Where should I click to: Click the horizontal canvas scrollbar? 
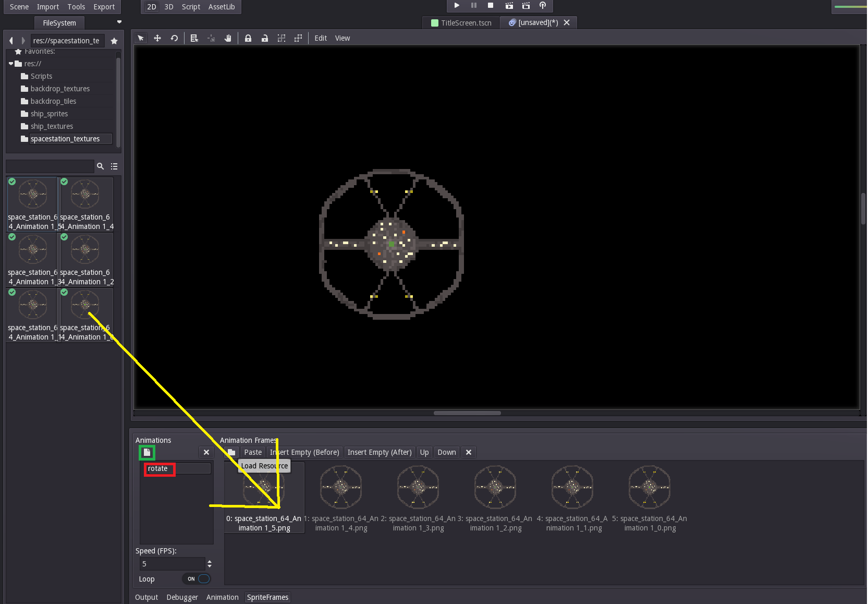467,413
